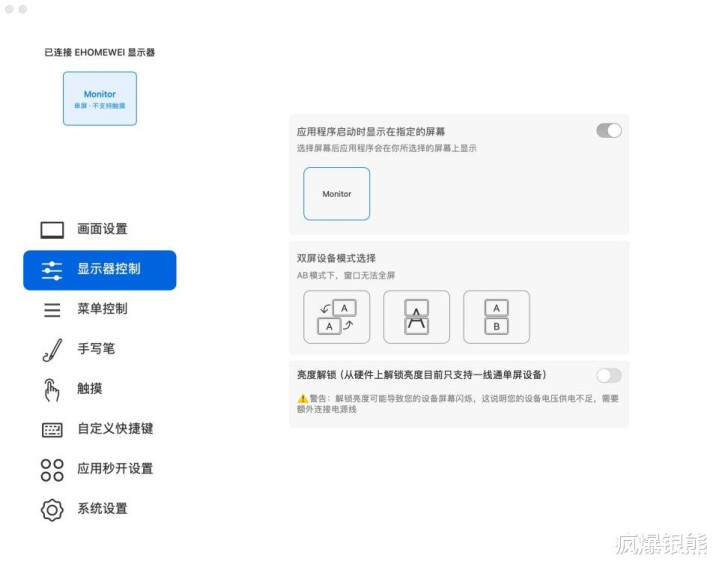Click the 触摸 hand-pointer icon

(x=52, y=390)
